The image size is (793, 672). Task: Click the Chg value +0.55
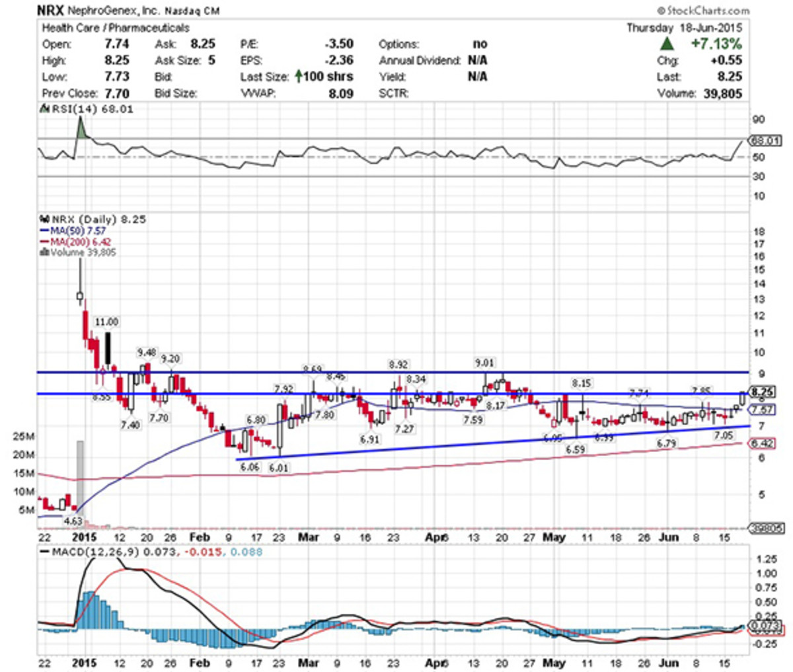click(726, 61)
